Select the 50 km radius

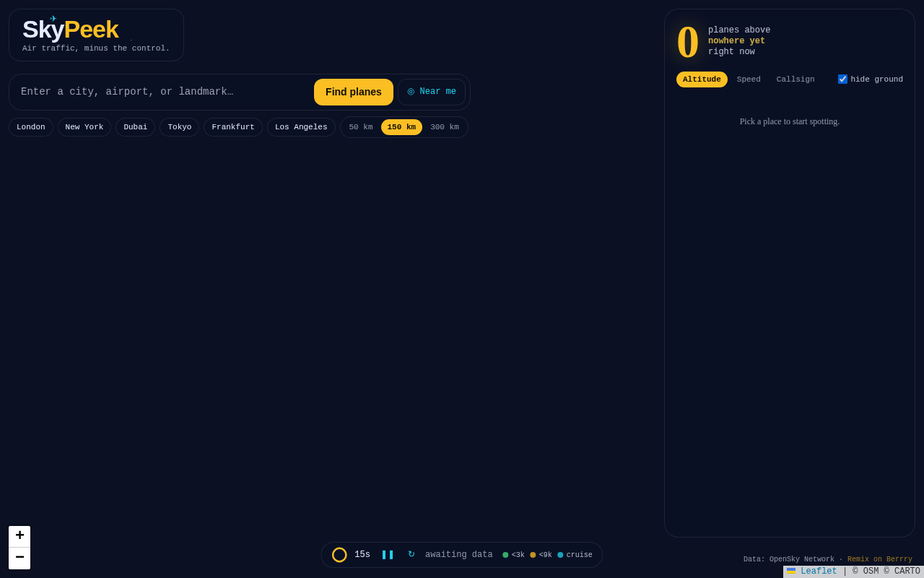361,127
